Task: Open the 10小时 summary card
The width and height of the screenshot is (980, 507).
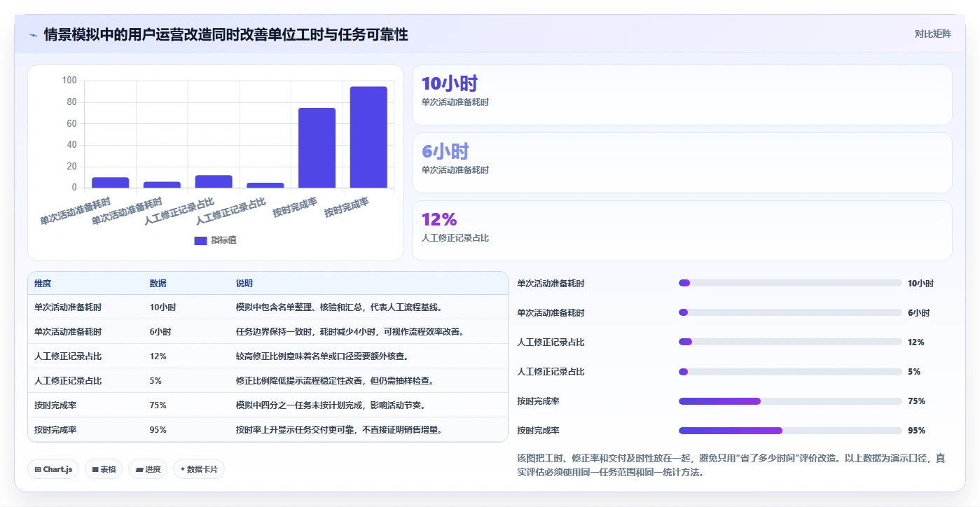Action: 682,95
